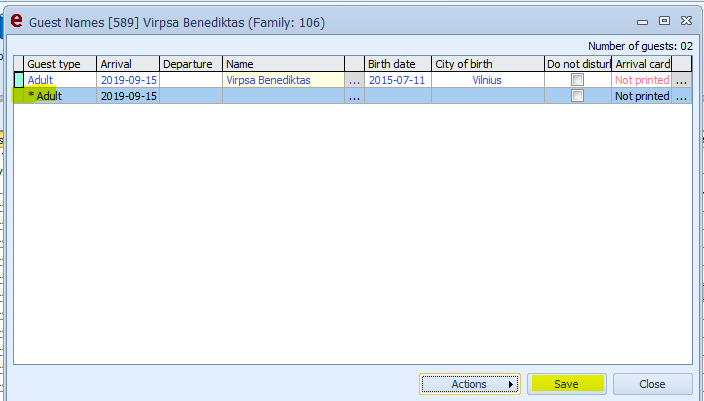Select the Virpsa Benediktas name cell
704x401 pixels.
[283, 80]
